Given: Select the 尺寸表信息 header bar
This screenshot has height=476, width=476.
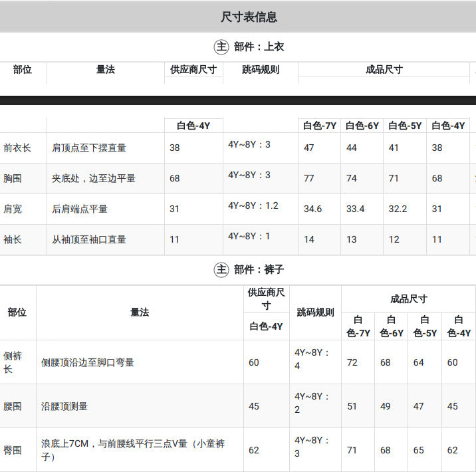Looking at the screenshot, I should (238, 17).
